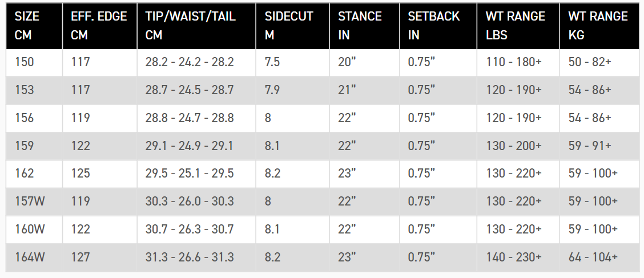Click the 127 effective edge value
Screen dimensions: 644x278
coord(80,257)
